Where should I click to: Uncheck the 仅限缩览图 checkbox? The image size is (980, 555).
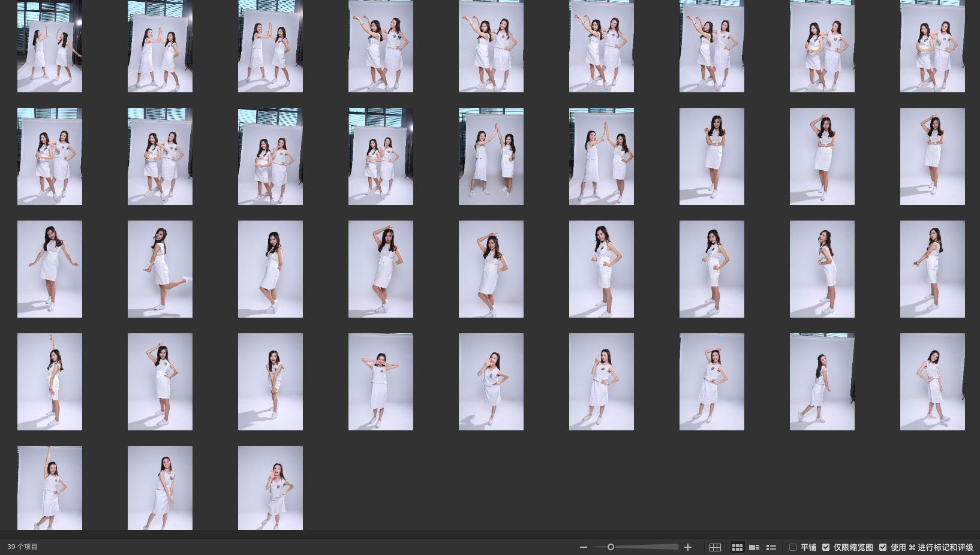[826, 547]
